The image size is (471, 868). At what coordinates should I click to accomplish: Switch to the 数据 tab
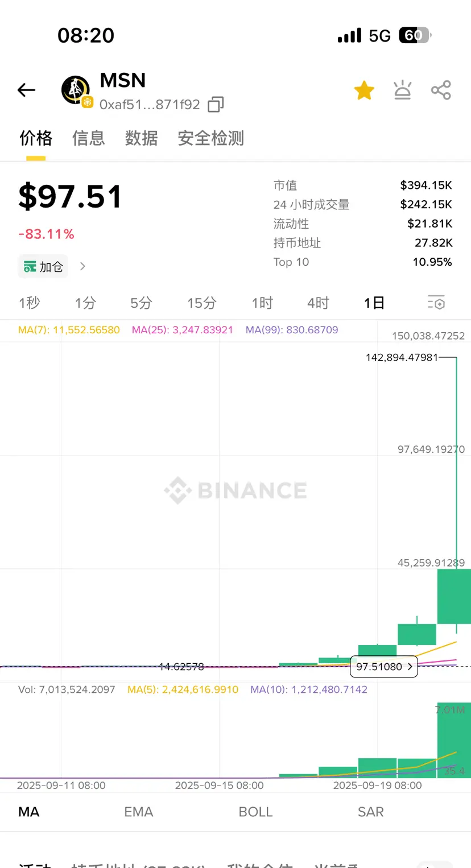142,138
